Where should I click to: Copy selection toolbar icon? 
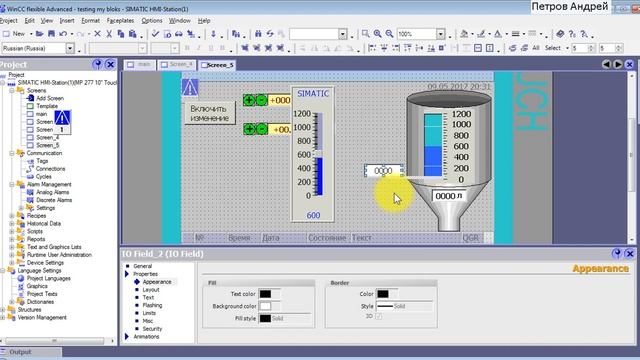pos(121,34)
